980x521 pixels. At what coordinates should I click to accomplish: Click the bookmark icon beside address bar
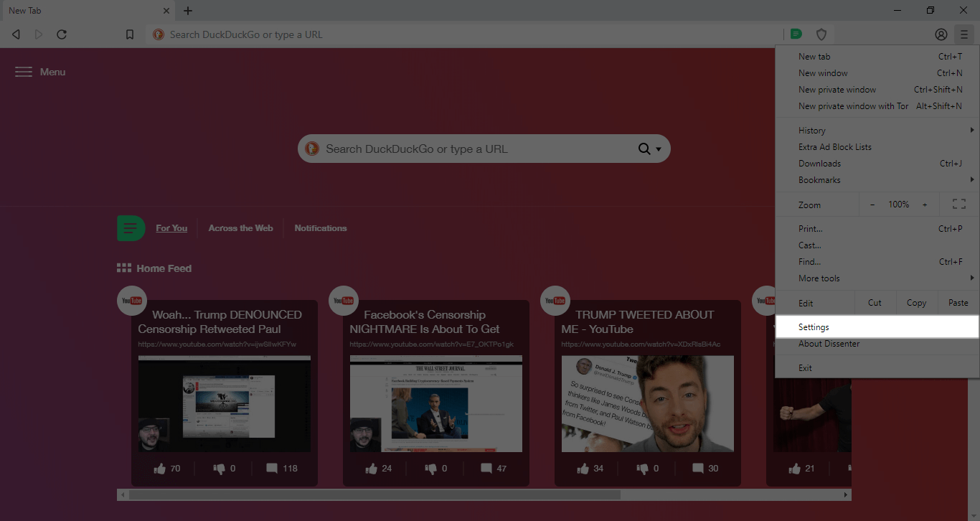tap(130, 34)
